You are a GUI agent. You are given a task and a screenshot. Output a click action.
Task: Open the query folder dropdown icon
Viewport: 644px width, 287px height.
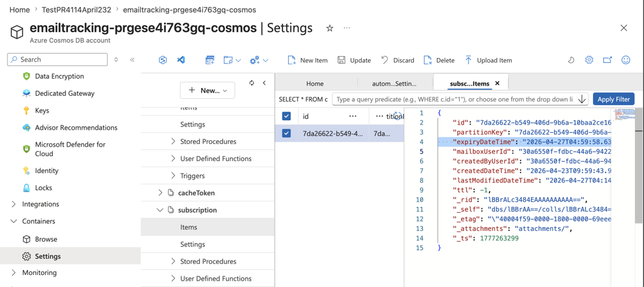coord(232,60)
